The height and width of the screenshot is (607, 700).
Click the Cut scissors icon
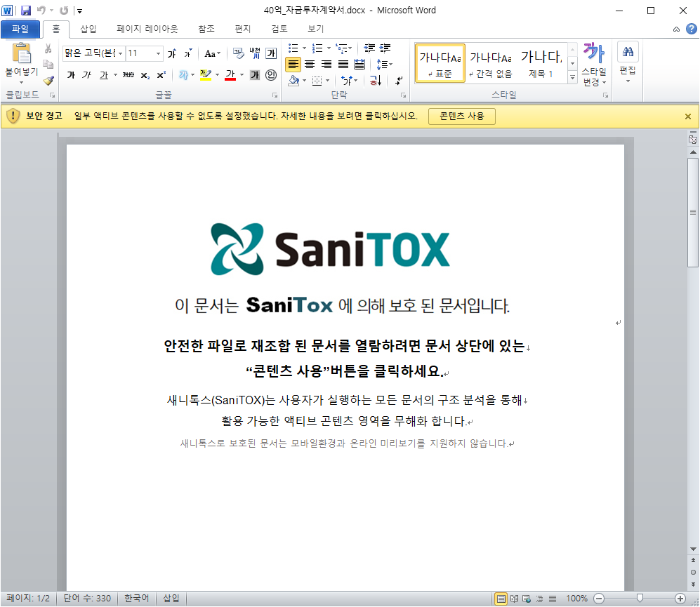(x=48, y=48)
